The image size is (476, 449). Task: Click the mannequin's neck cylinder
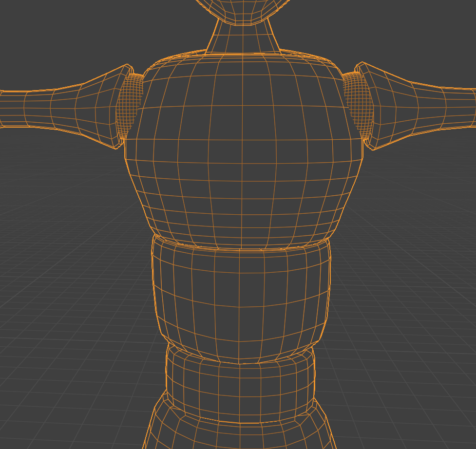click(242, 39)
